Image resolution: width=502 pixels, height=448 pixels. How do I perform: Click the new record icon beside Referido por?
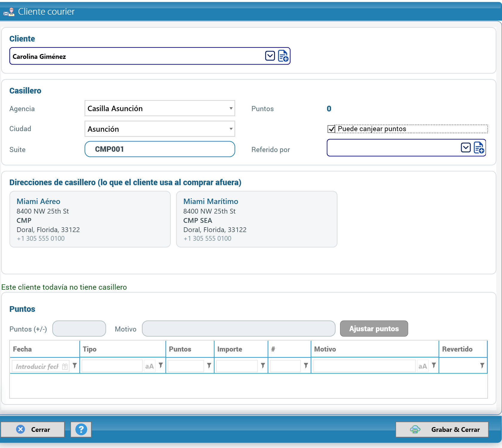[x=479, y=148]
